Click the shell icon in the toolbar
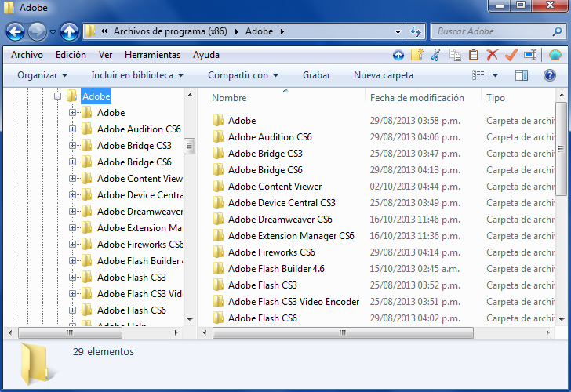This screenshot has height=392, width=571. [x=555, y=55]
